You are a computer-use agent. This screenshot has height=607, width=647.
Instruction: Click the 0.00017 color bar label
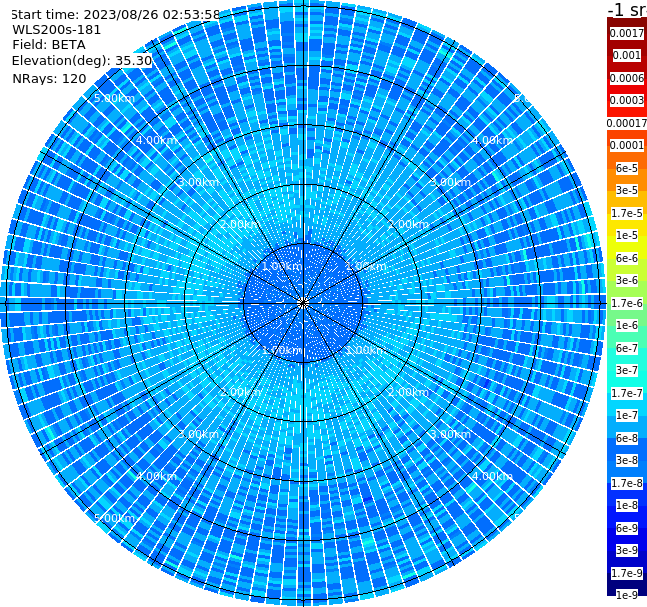pyautogui.click(x=627, y=123)
